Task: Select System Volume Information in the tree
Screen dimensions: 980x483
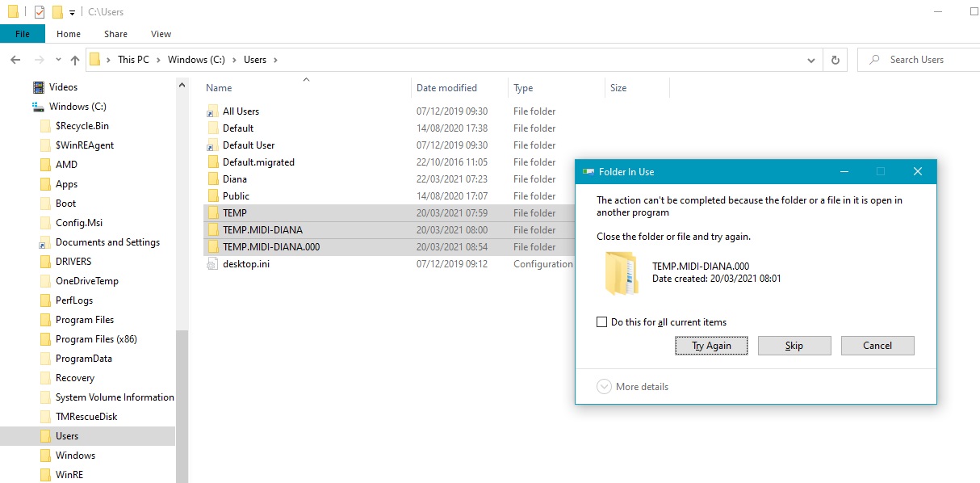Action: 114,397
